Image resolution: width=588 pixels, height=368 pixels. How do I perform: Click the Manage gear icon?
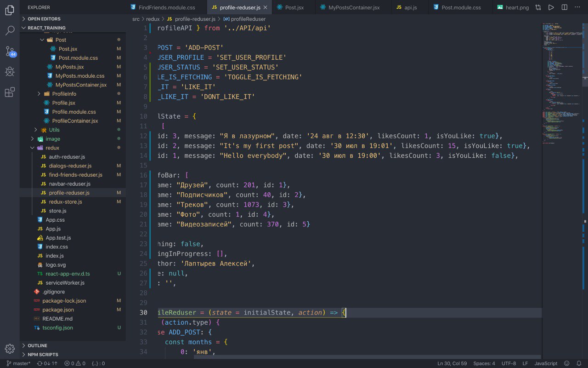click(x=10, y=348)
